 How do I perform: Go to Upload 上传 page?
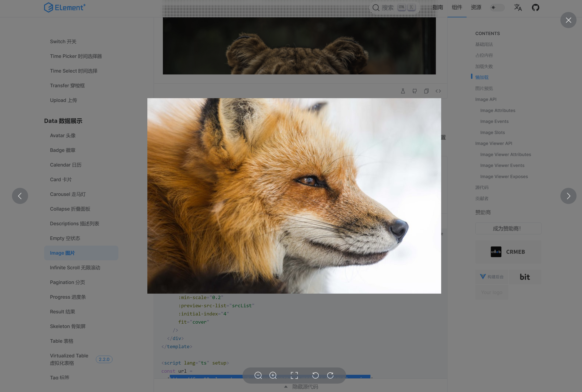click(x=63, y=100)
